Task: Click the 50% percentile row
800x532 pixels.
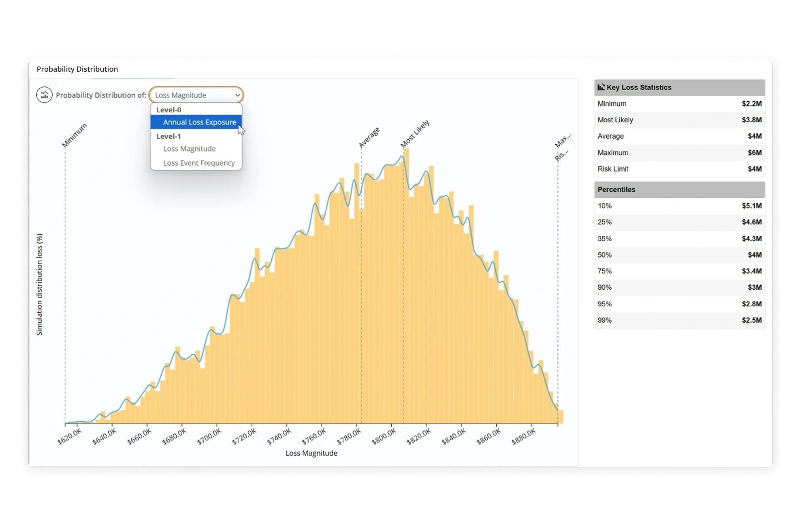Action: 679,255
